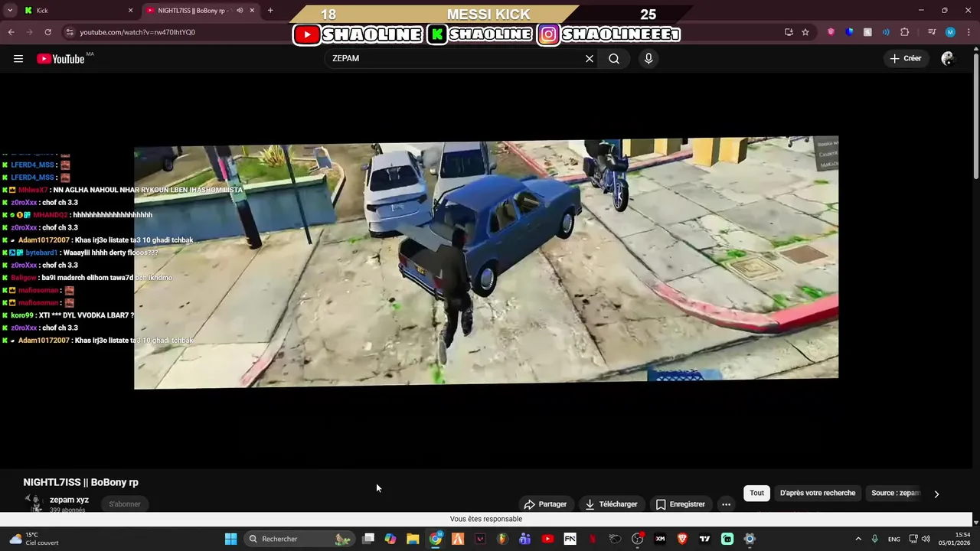
Task: Click the page vertical scrollbar
Action: (975, 115)
